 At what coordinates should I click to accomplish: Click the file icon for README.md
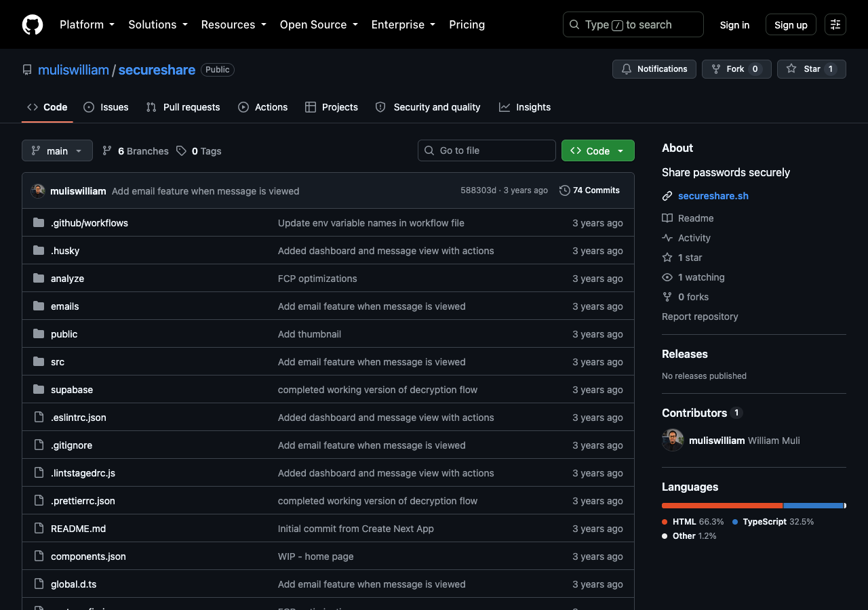tap(39, 528)
